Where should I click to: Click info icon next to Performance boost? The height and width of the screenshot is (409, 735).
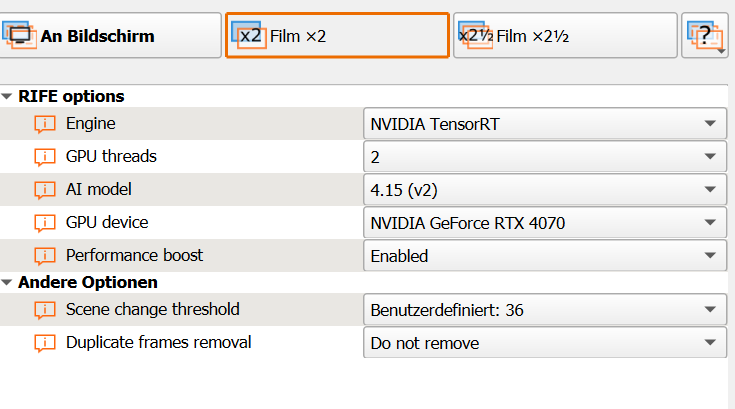click(44, 256)
